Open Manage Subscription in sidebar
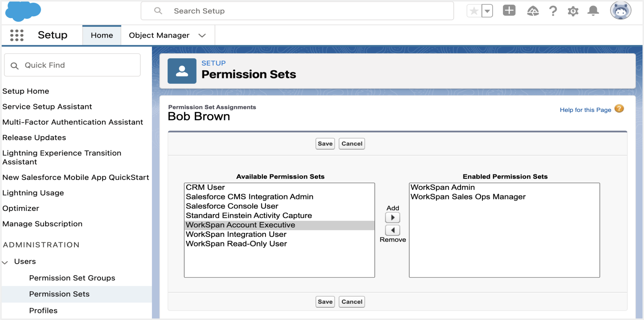 click(42, 224)
